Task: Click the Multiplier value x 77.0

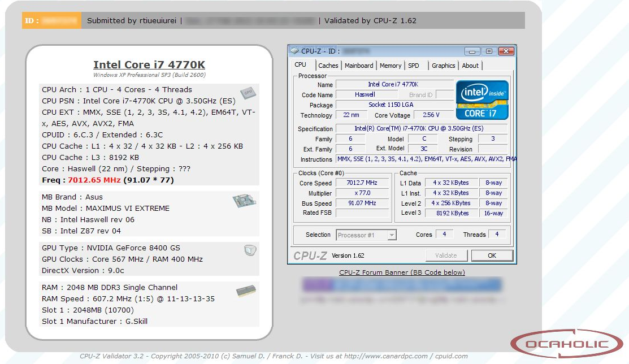Action: tap(362, 193)
